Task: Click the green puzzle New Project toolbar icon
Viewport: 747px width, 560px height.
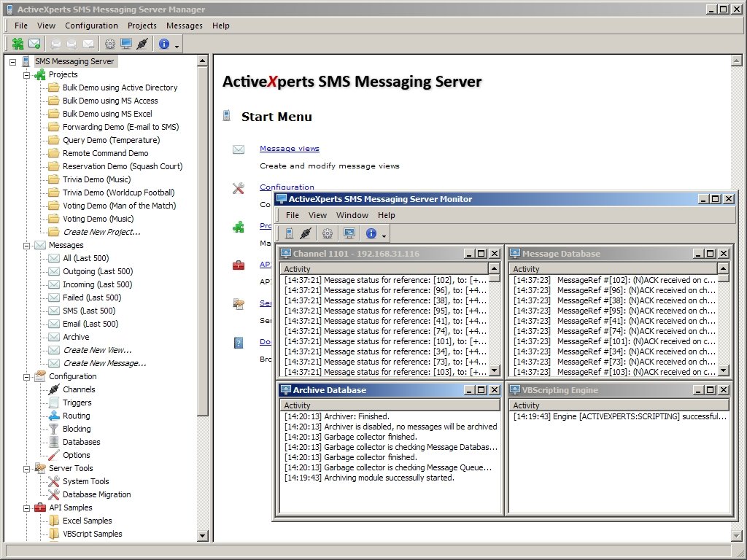Action: click(18, 44)
